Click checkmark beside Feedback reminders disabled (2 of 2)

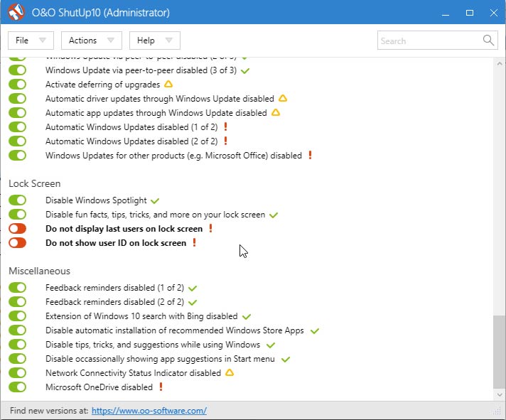point(193,303)
